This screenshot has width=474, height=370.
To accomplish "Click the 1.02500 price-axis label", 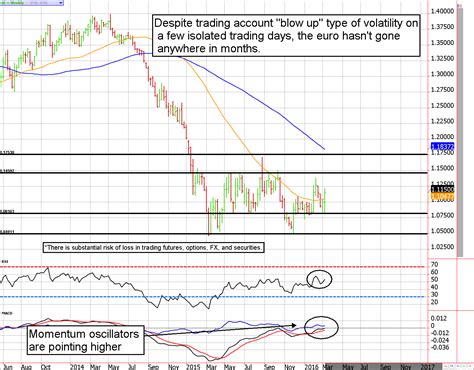I will point(442,247).
